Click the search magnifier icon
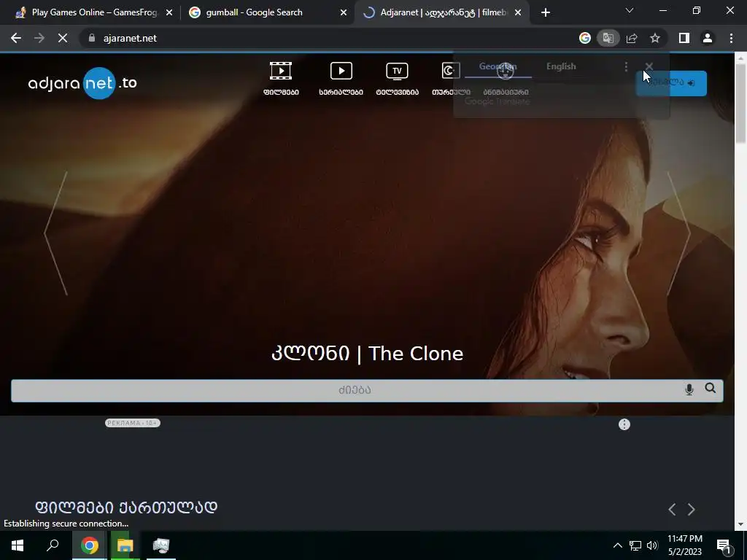The height and width of the screenshot is (560, 747). (711, 388)
